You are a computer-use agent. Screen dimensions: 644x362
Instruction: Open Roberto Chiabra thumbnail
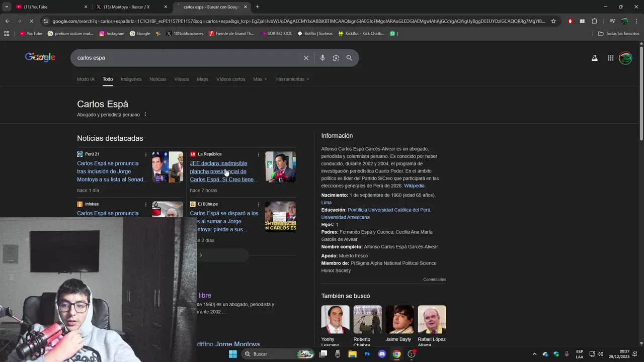[367, 319]
